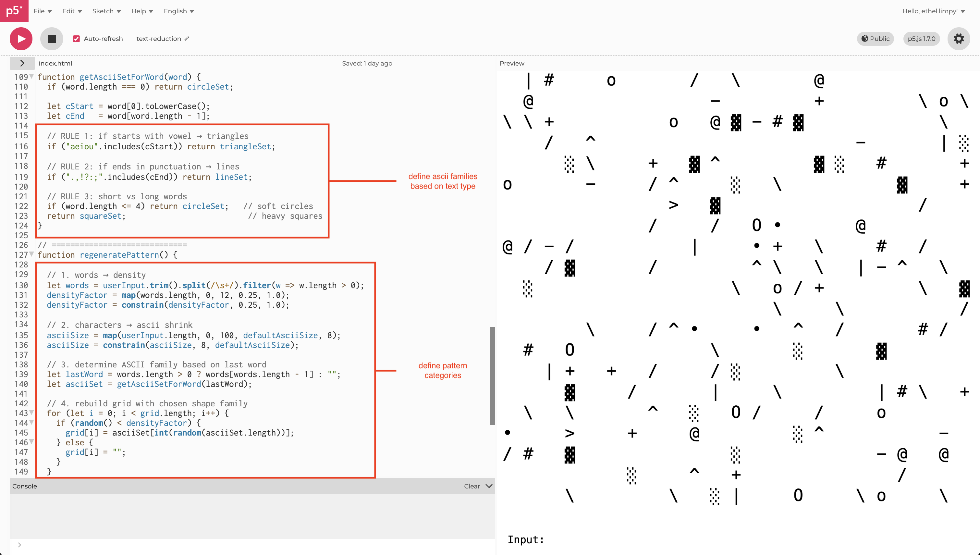Clear the console output
The height and width of the screenshot is (555, 980).
(472, 486)
